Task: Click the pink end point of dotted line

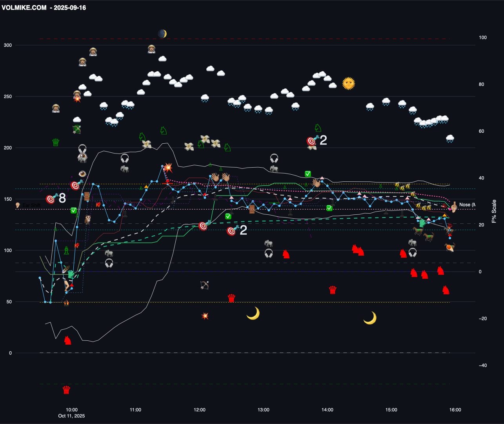Action: pyautogui.click(x=449, y=210)
